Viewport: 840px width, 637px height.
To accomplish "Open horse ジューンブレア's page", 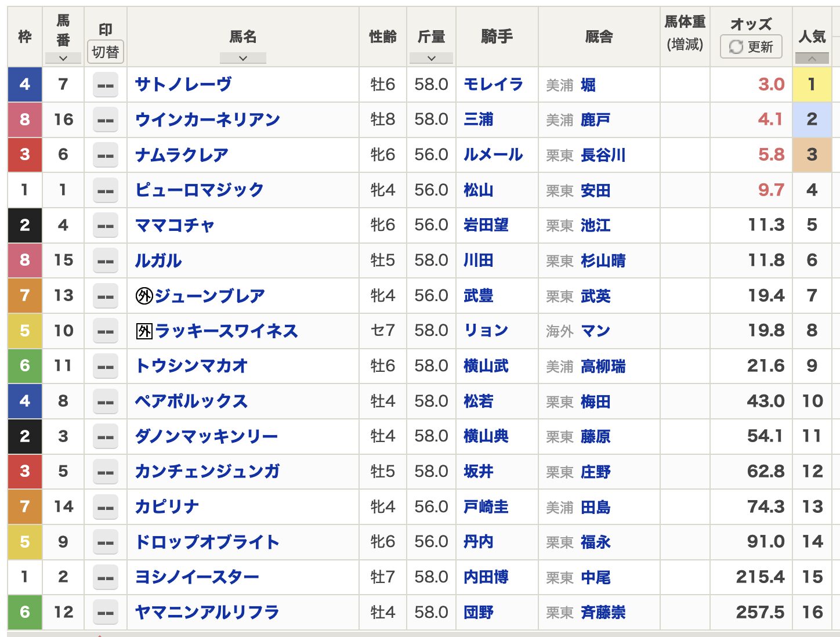I will [209, 296].
